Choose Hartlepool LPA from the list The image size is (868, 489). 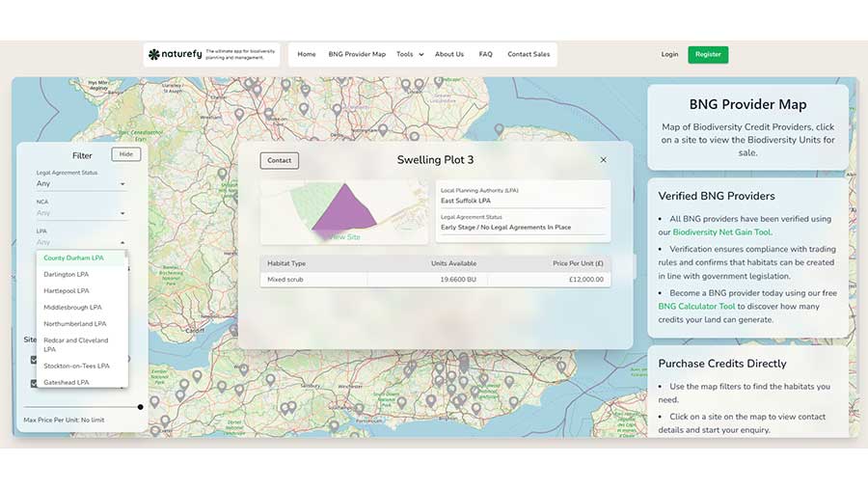pyautogui.click(x=81, y=290)
